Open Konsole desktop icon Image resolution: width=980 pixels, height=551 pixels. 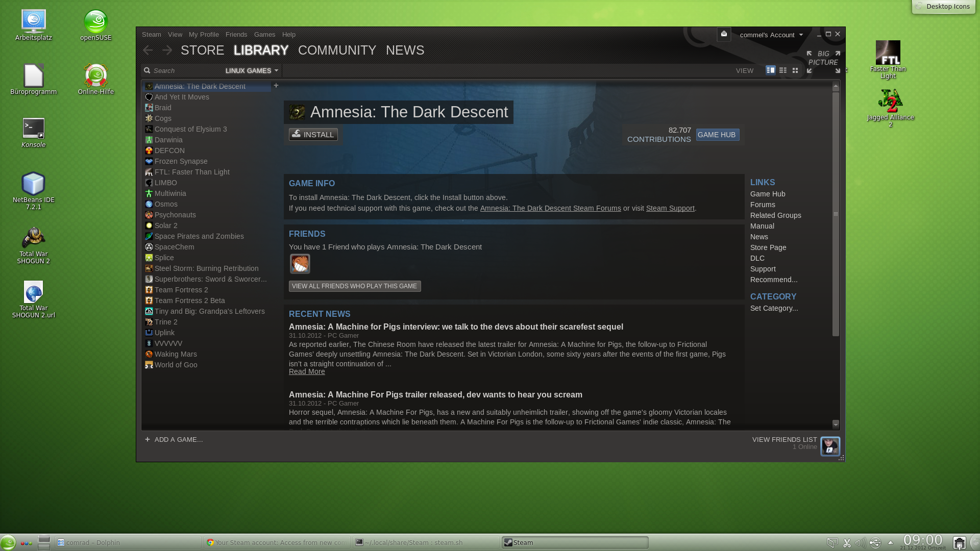[x=34, y=129]
